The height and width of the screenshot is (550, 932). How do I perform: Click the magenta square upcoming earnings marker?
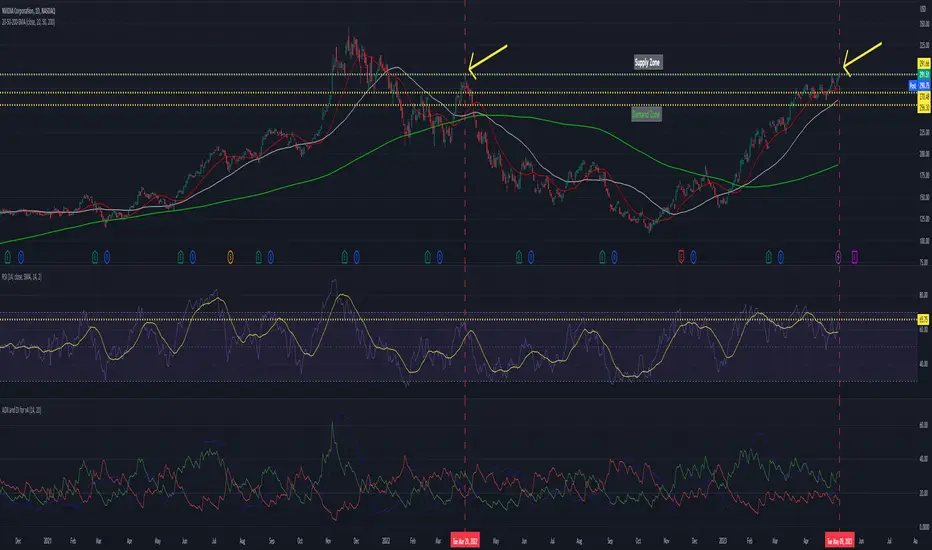click(855, 257)
